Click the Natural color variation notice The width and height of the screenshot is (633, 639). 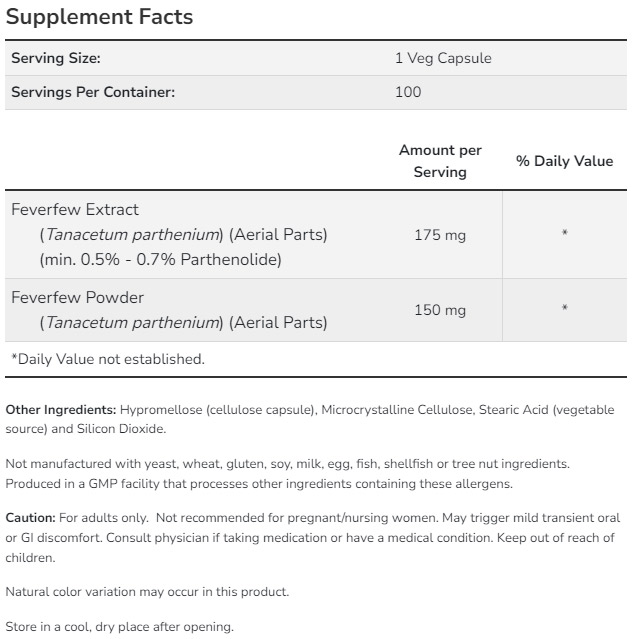(x=147, y=591)
